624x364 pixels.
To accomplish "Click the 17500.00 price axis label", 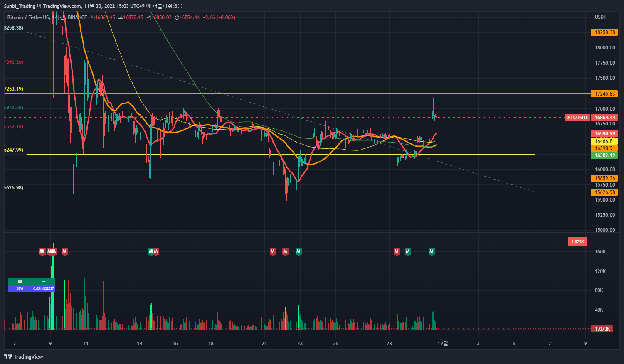I will click(605, 78).
